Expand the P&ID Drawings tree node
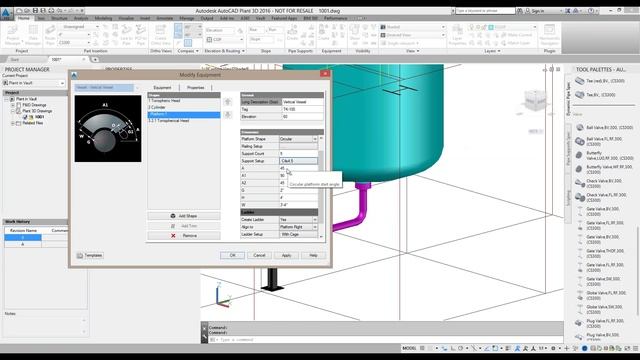 tap(13, 105)
